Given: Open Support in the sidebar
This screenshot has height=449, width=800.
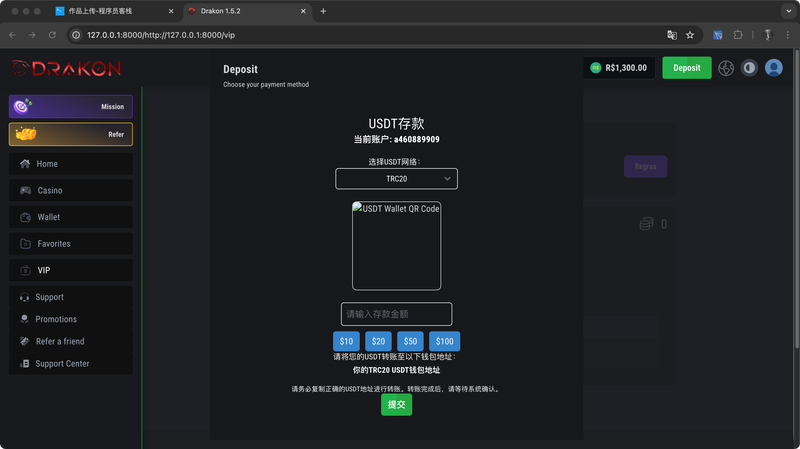Looking at the screenshot, I should coord(71,297).
